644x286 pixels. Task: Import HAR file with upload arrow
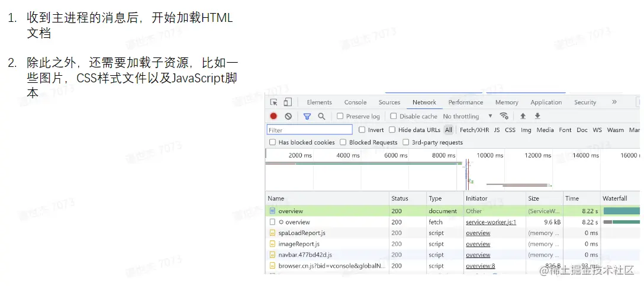pos(523,116)
